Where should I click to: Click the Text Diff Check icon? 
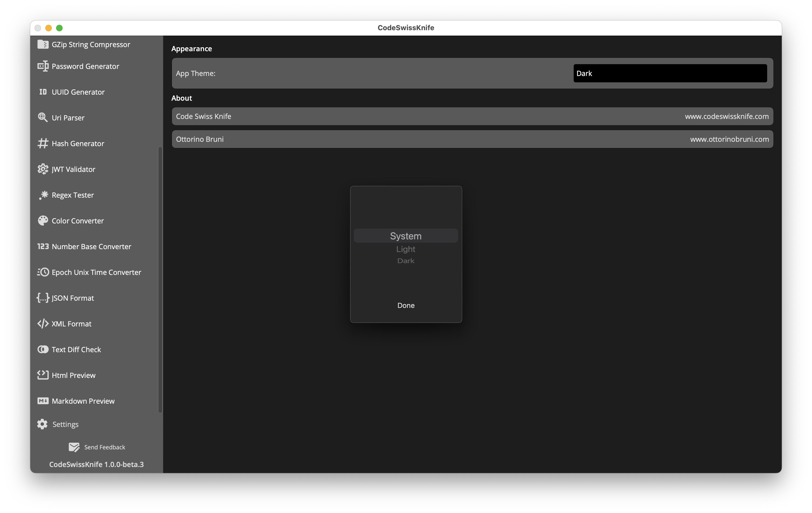pyautogui.click(x=43, y=349)
